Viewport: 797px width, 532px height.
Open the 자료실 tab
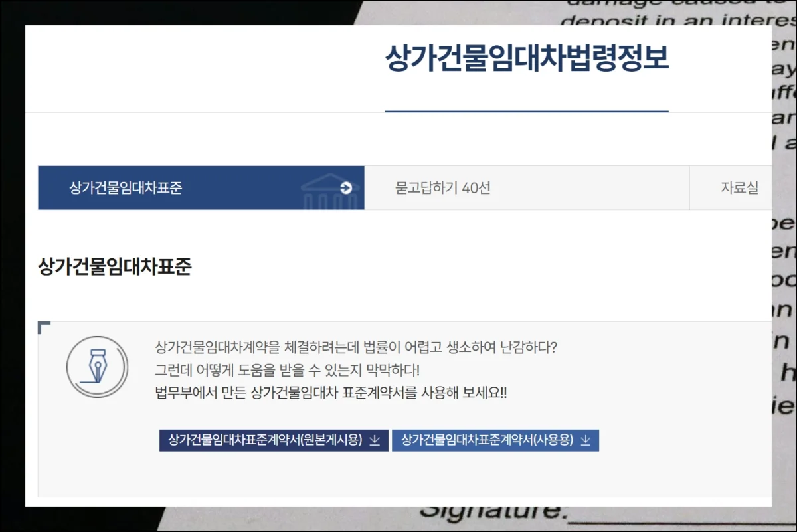[x=739, y=188]
